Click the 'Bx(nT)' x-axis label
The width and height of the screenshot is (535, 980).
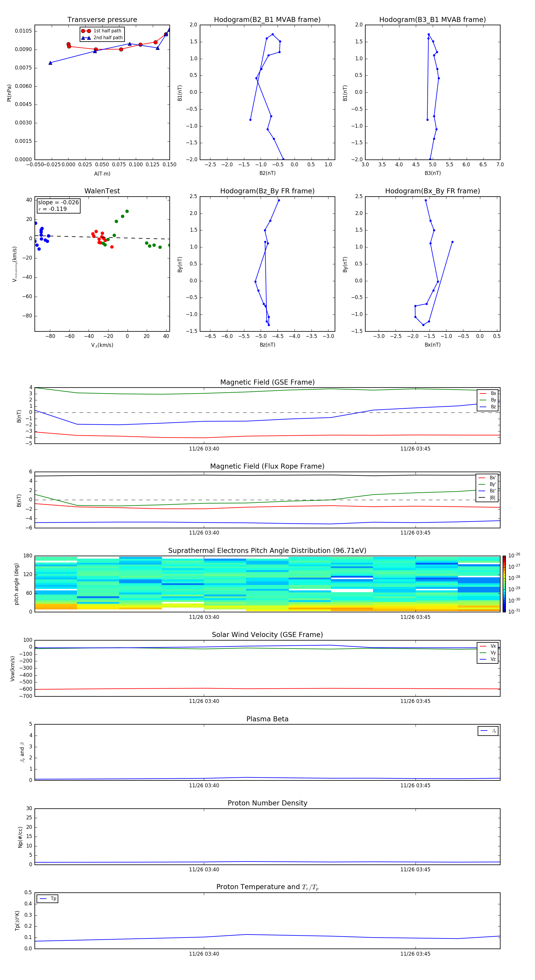point(432,345)
